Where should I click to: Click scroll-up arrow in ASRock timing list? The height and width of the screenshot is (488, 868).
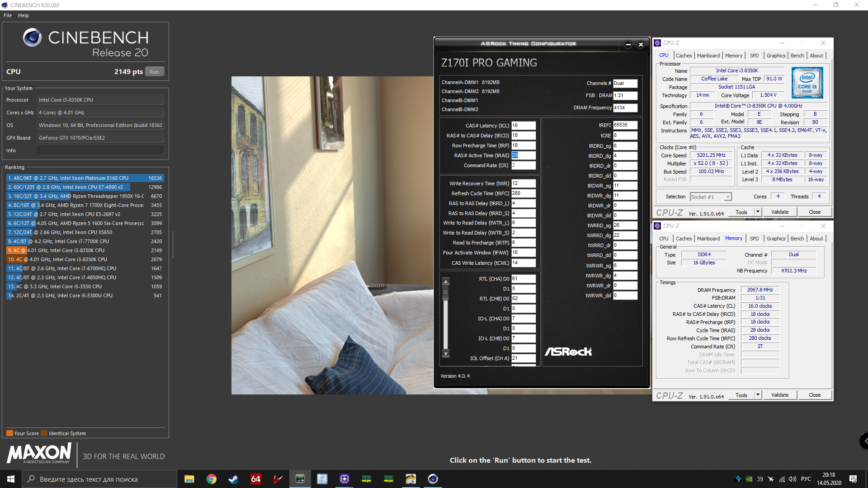[446, 282]
